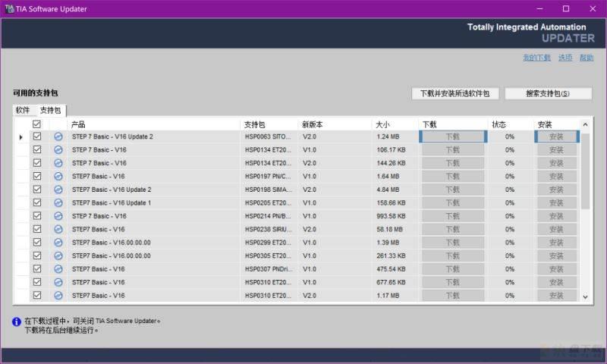This screenshot has height=364, width=607.
Task: Sort by the 新版本 column header
Action: (x=335, y=124)
